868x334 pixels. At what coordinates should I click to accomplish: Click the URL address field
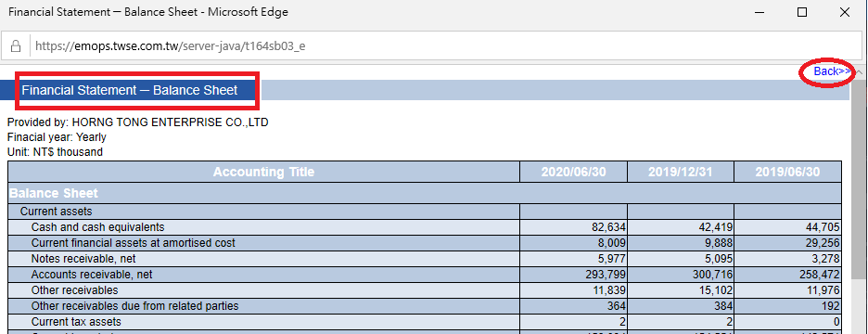(x=443, y=45)
